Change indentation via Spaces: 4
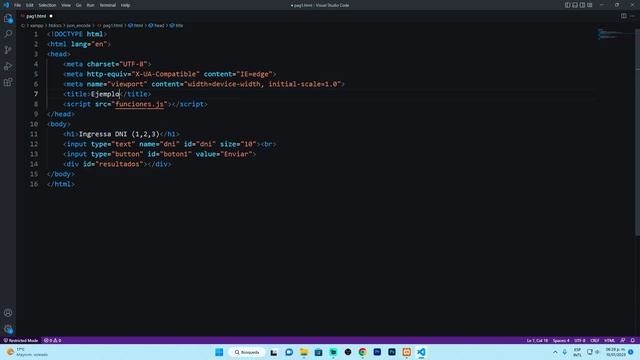The image size is (640, 360). click(561, 340)
